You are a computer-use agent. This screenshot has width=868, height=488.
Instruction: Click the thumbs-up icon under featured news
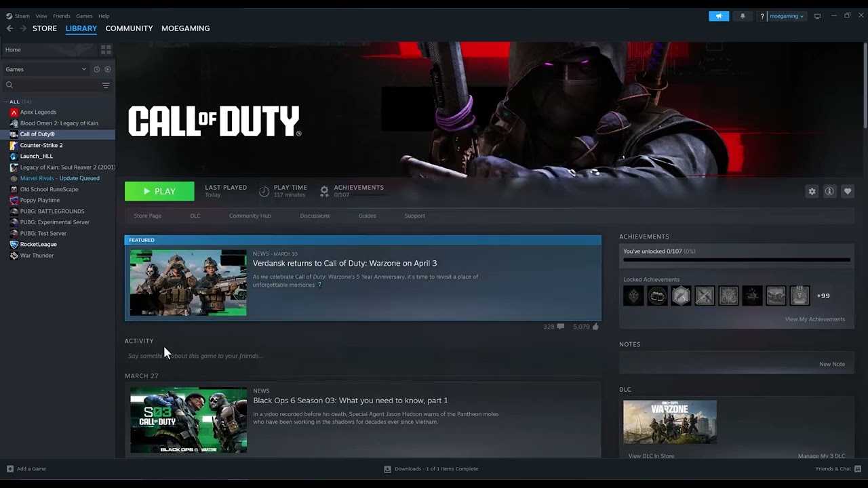[x=595, y=327]
